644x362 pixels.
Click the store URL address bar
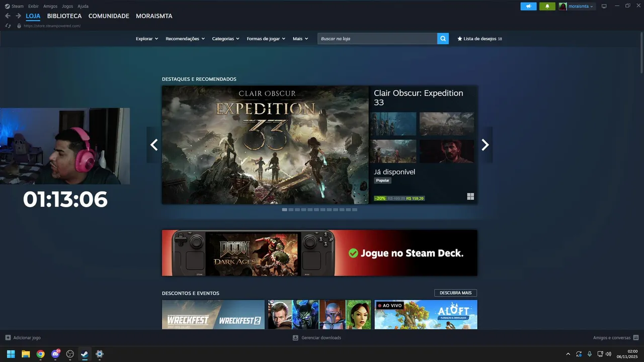tap(52, 26)
